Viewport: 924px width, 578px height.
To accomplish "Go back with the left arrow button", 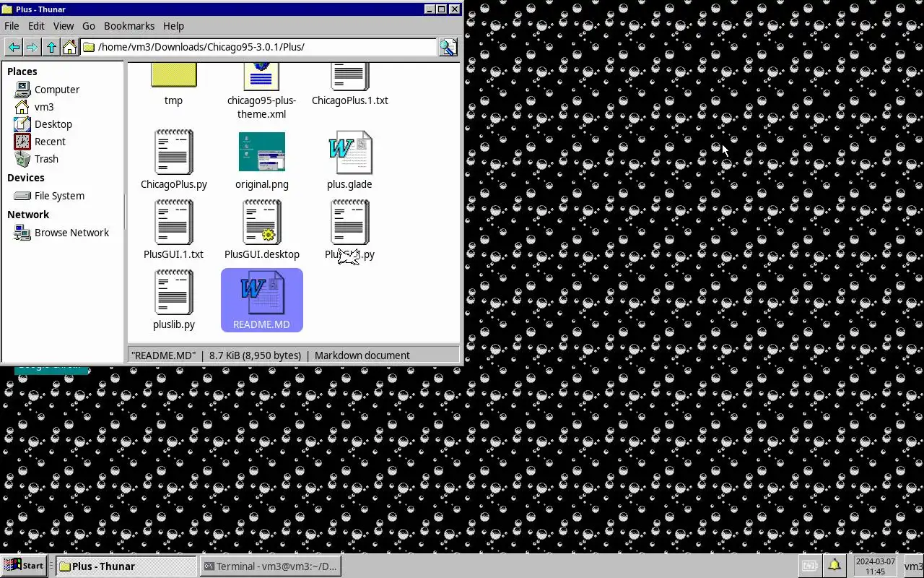I will [x=13, y=47].
